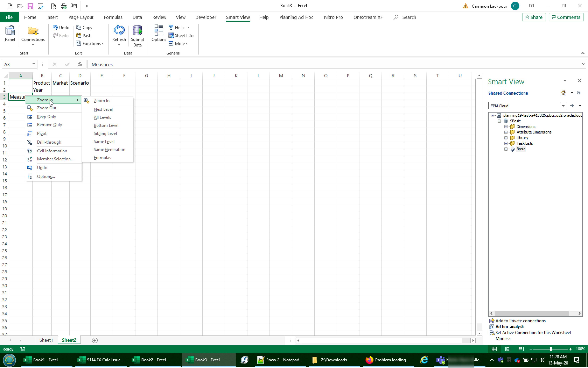Image resolution: width=588 pixels, height=368 pixels.
Task: Select the Smart View ribbon tab
Action: 238,17
